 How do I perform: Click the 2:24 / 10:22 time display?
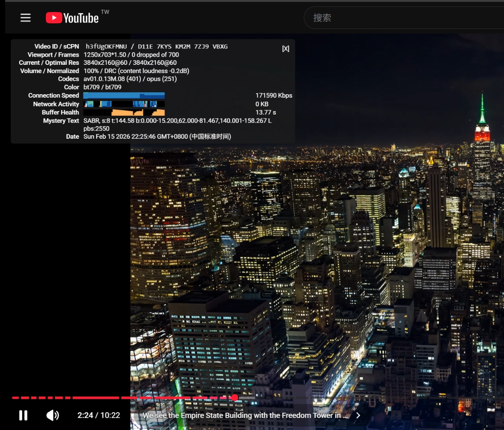(x=99, y=415)
